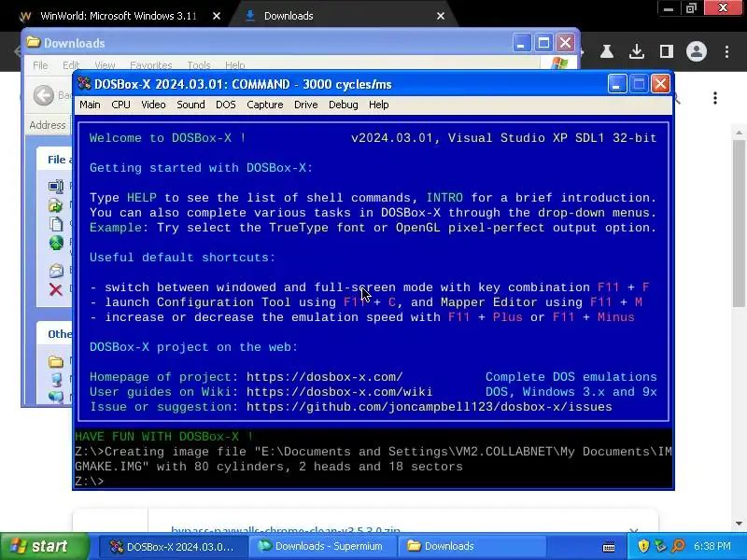This screenshot has width=747, height=560.
Task: Open the Help menu in DOSBox-X
Action: (x=379, y=105)
